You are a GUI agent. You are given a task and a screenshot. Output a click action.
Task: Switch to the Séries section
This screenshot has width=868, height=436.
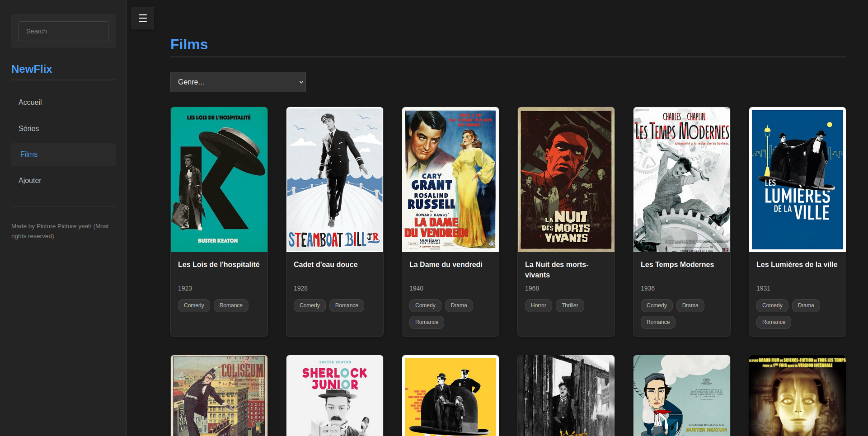click(x=28, y=128)
